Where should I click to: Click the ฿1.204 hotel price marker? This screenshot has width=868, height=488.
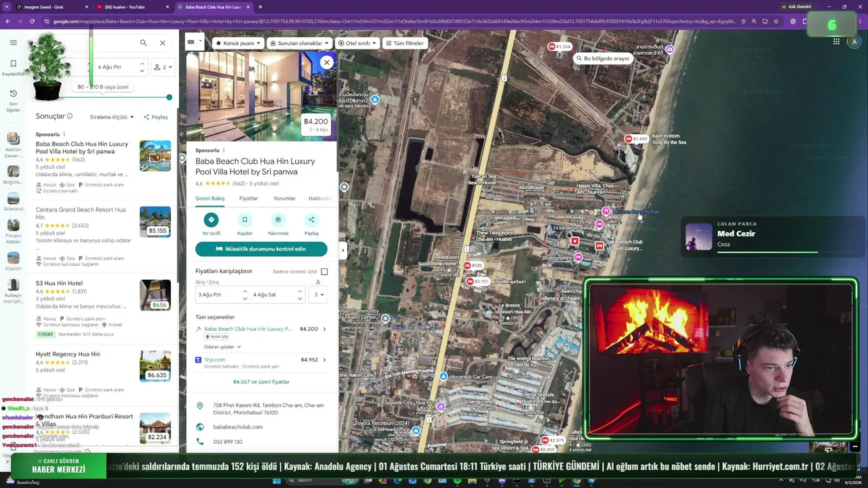pyautogui.click(x=560, y=47)
